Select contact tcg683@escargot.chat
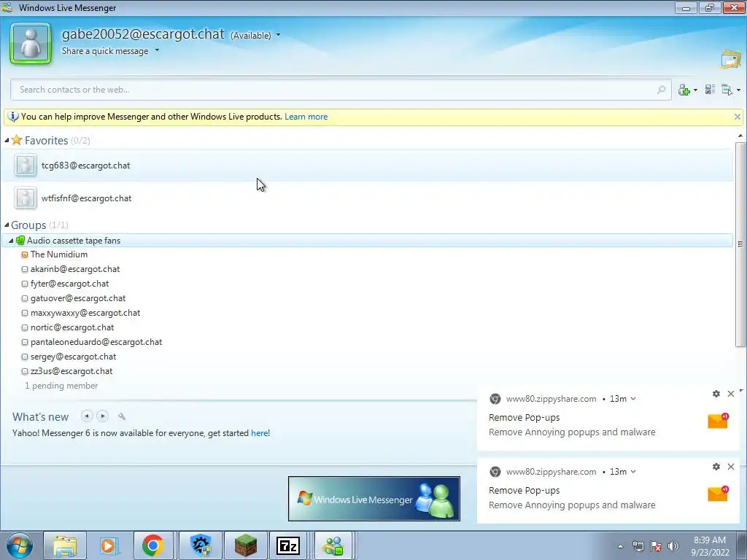This screenshot has height=560, width=747. (367, 166)
